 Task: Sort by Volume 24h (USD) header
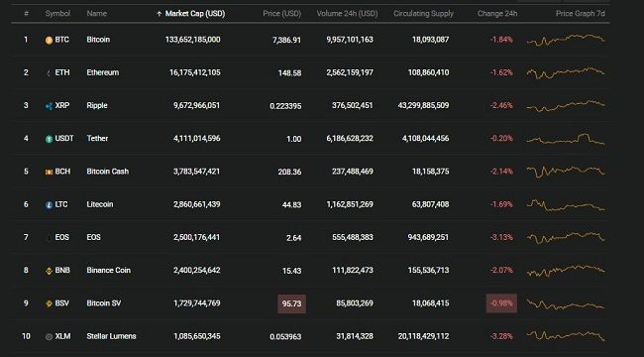point(347,14)
